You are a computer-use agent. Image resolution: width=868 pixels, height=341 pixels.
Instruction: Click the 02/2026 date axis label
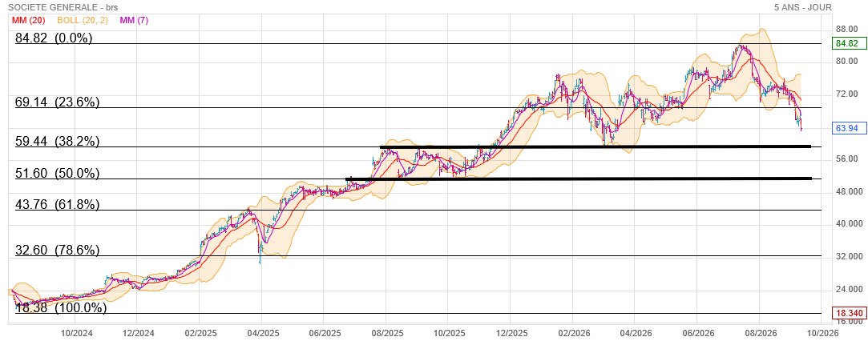572,333
